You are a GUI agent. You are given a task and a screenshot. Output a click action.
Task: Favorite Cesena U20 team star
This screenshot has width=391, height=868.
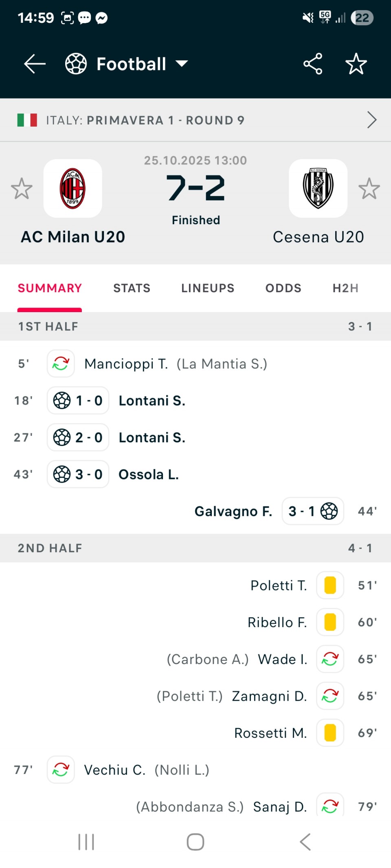369,188
